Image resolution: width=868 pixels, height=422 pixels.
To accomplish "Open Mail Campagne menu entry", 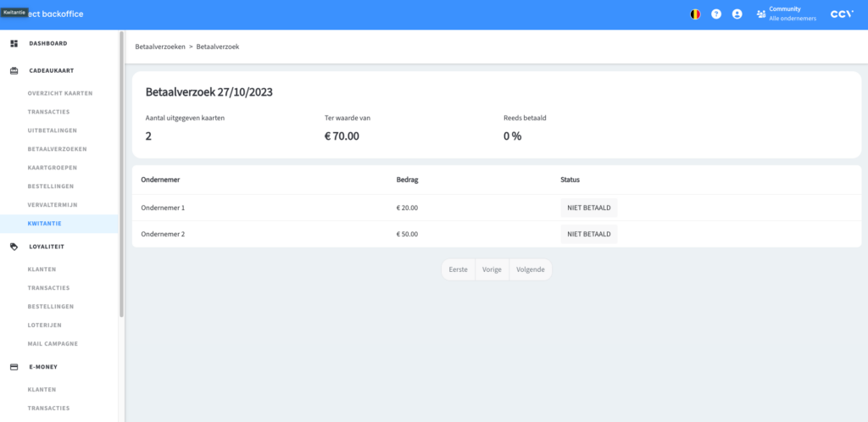I will coord(53,343).
